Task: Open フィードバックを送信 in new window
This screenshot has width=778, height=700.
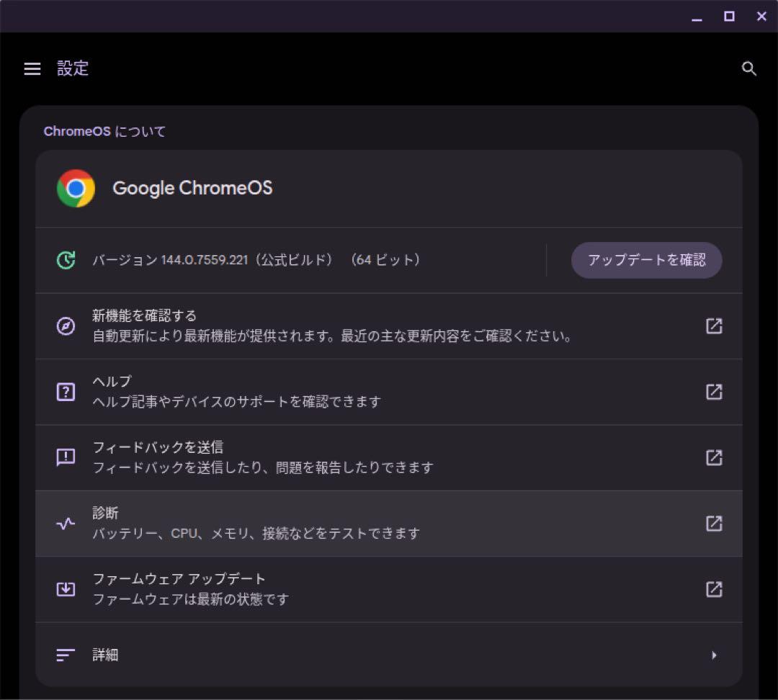Action: pos(714,457)
